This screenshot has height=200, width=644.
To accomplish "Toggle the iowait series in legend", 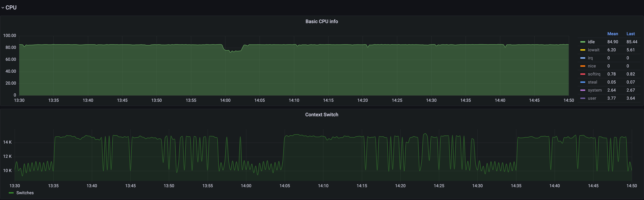I will click(x=593, y=50).
